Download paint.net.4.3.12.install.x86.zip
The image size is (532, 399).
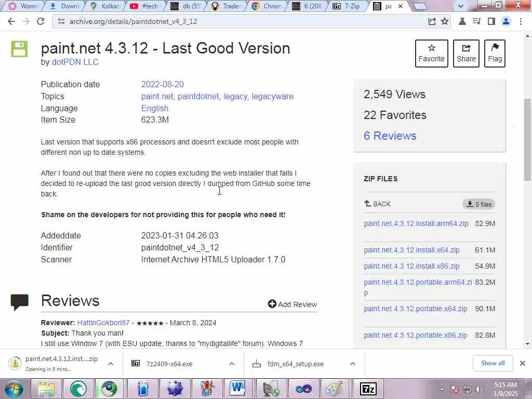[411, 266]
